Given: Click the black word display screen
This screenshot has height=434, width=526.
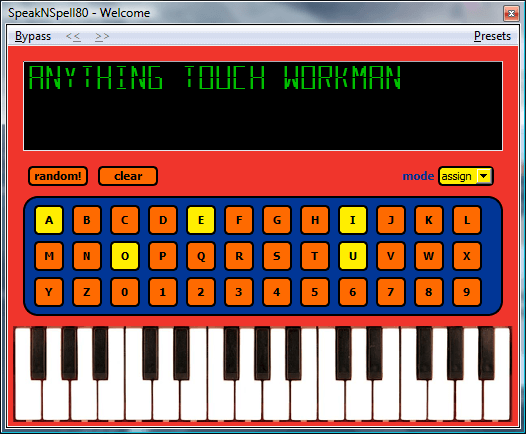Looking at the screenshot, I should [263, 106].
